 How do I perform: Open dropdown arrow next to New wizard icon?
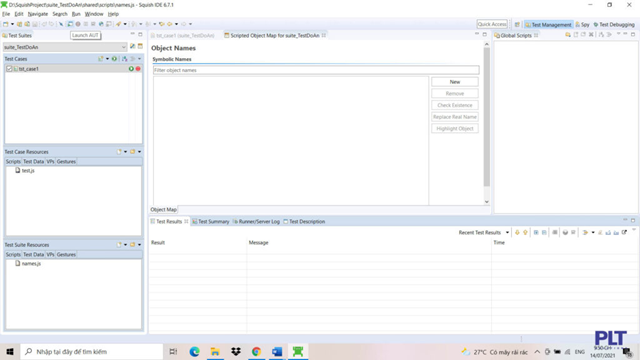[x=12, y=24]
